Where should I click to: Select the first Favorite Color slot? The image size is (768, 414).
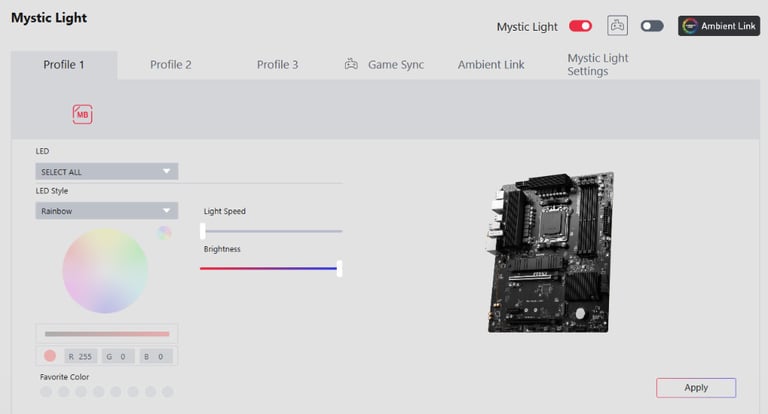[x=46, y=391]
